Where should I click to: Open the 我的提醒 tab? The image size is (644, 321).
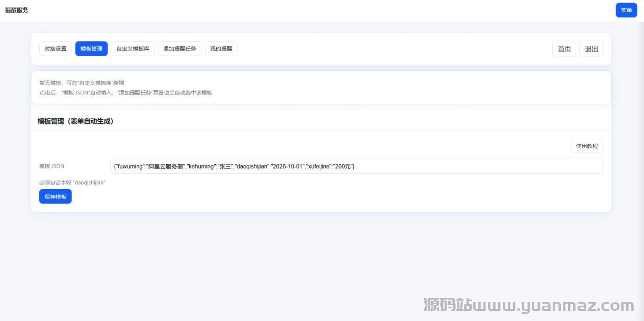pos(221,49)
